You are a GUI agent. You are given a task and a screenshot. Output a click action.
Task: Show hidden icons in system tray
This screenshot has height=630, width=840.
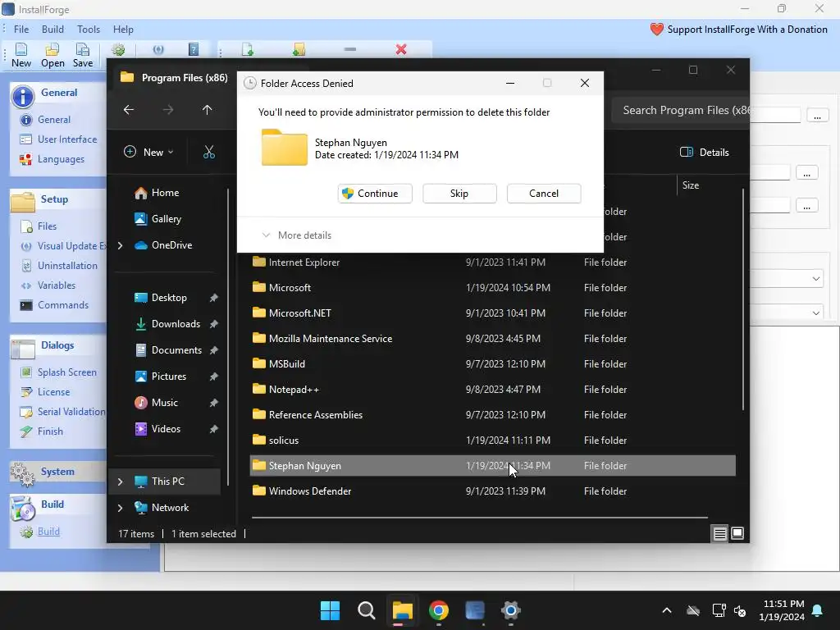[x=667, y=610]
